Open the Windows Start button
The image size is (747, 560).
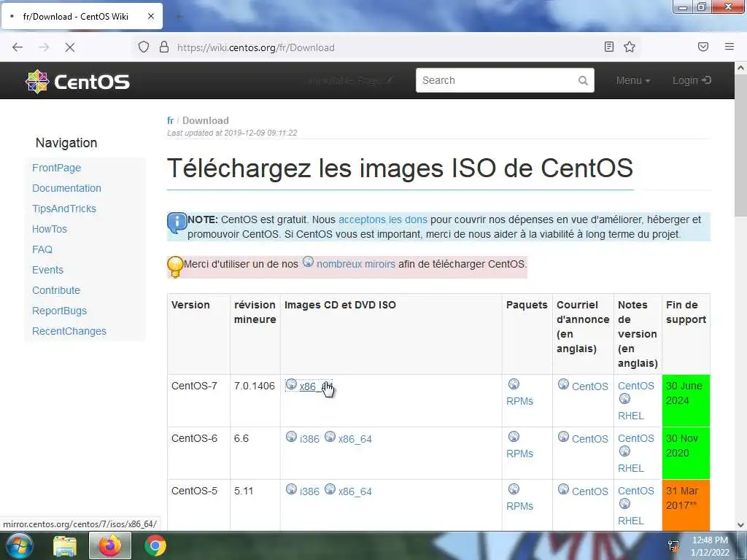(18, 545)
